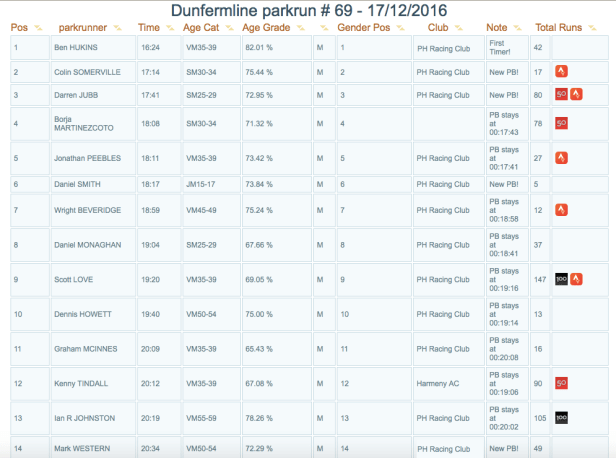Open runner Kenny TINDALL
Viewport: 616px width, 458px height.
coord(81,383)
